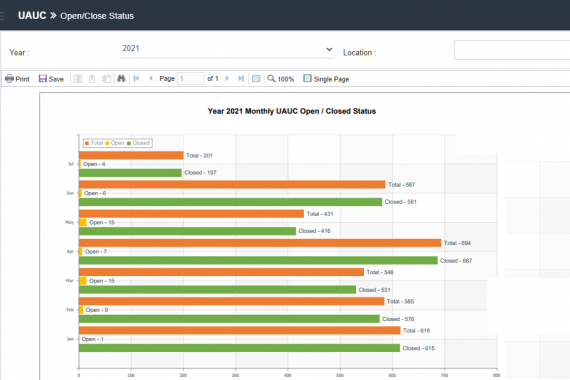Click the UAUC breadcrumb title
This screenshot has height=380, width=570.
click(x=32, y=16)
